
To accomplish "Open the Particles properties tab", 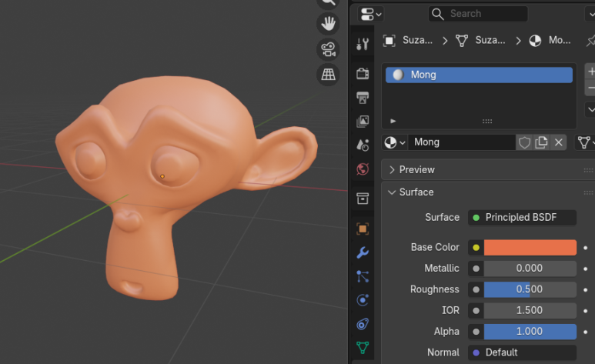I will pos(363,276).
